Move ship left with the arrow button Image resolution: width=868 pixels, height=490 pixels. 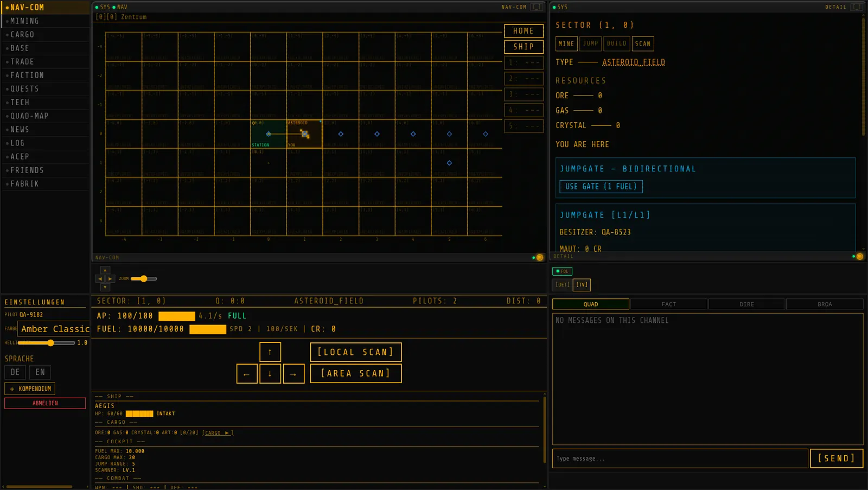(x=247, y=374)
